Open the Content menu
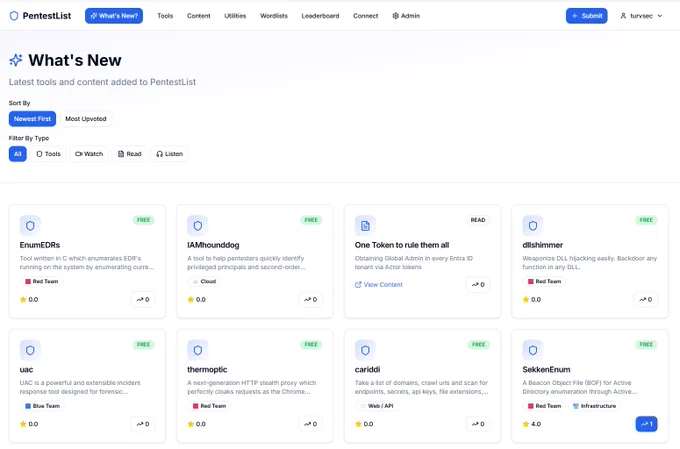 click(x=199, y=16)
